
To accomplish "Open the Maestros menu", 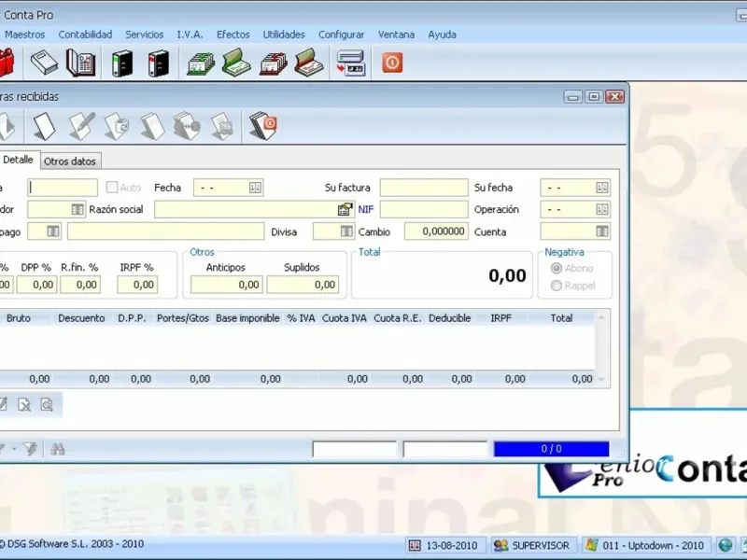I will (x=25, y=35).
